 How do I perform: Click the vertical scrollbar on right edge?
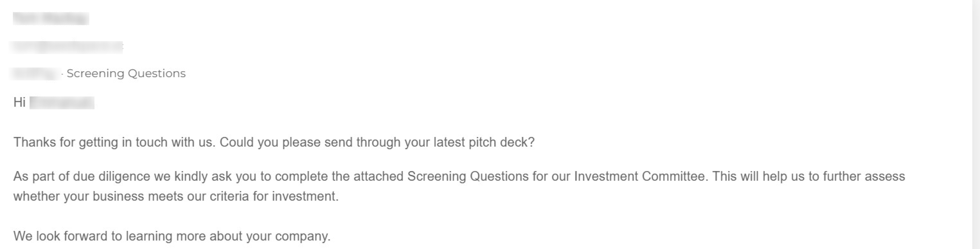pos(976,124)
